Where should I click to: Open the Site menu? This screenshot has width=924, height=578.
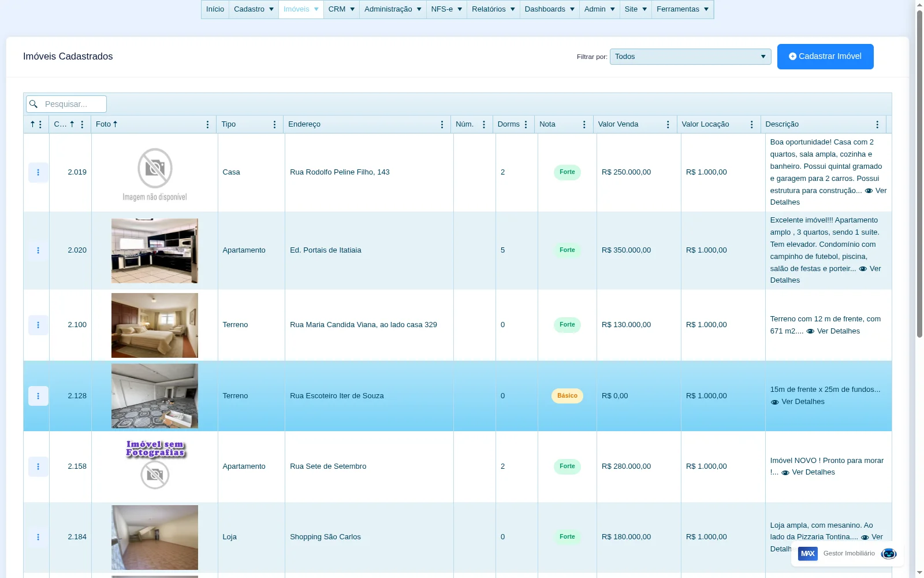[x=636, y=9]
